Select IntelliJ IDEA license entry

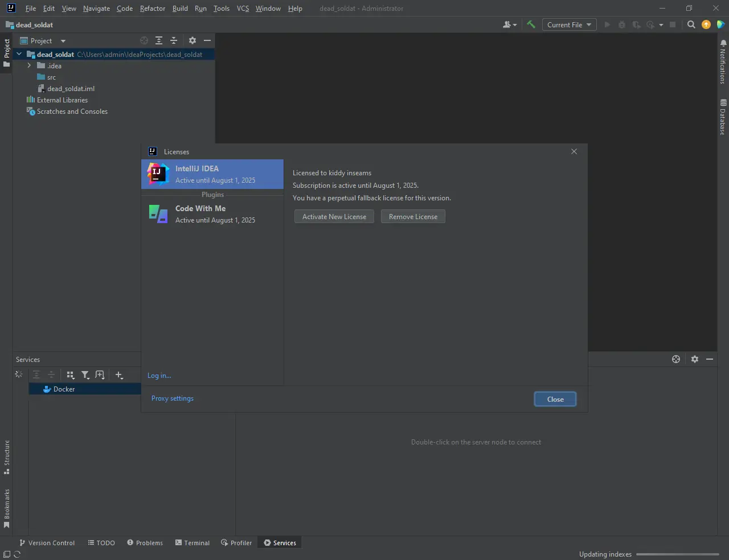pos(212,174)
